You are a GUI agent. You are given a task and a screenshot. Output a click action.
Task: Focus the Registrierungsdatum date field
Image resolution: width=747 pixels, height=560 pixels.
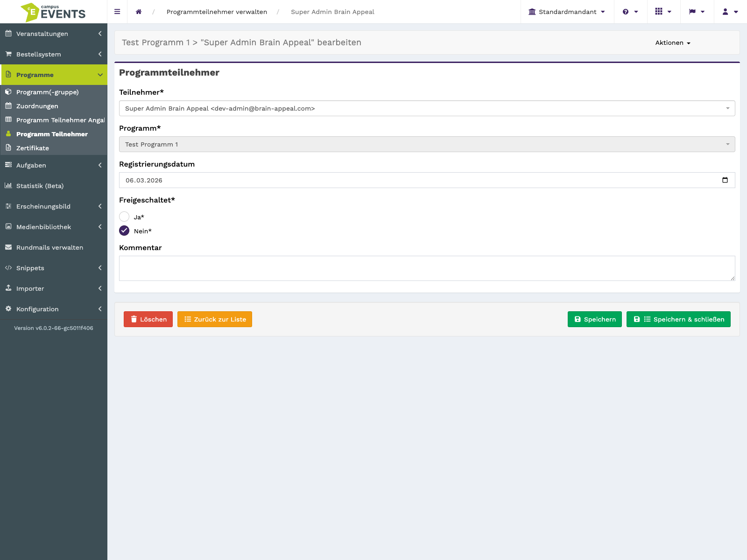(427, 180)
